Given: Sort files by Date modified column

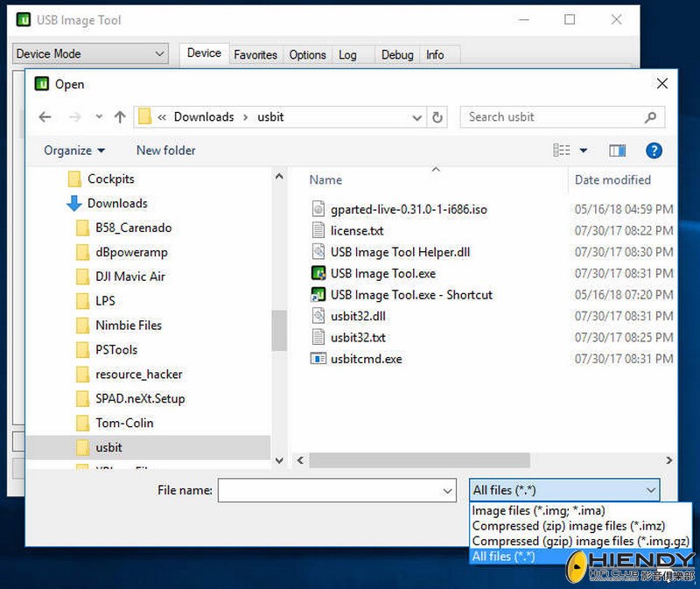Looking at the screenshot, I should 612,179.
